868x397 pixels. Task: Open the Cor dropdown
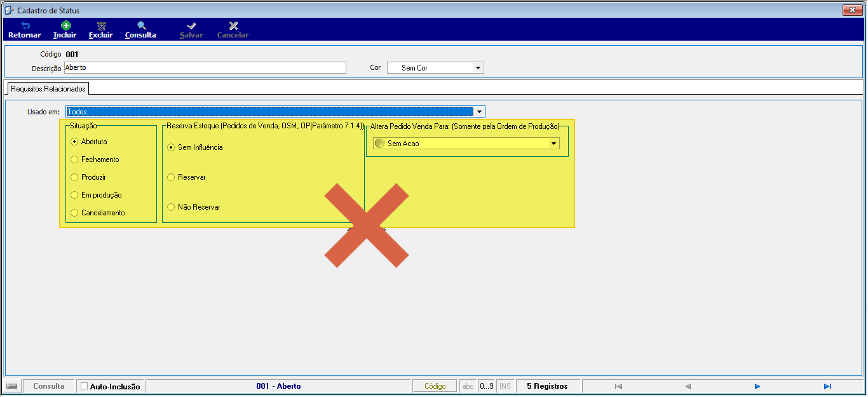tap(478, 67)
